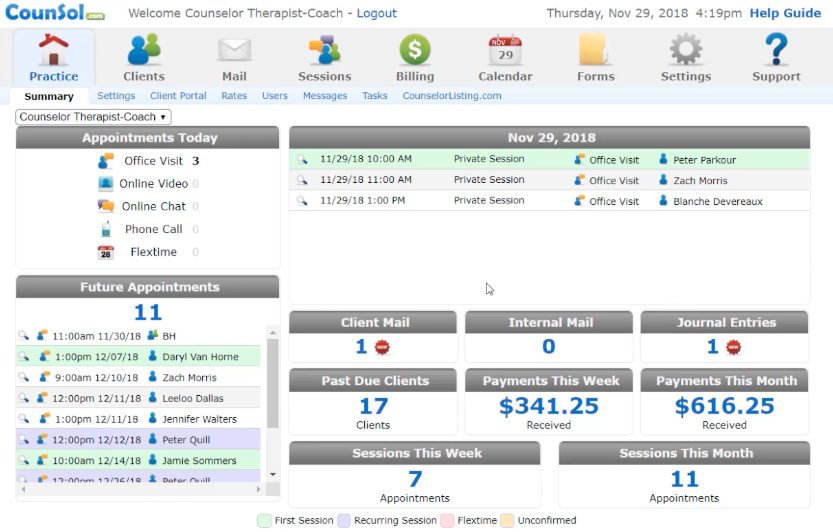Open Billing dollar sign icon
The image size is (833, 532).
coord(414,50)
